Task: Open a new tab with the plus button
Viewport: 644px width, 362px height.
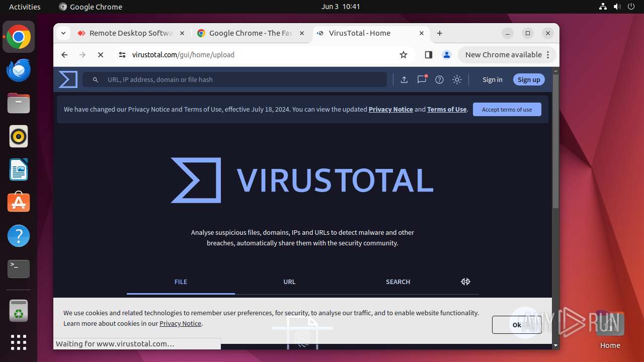Action: coord(440,33)
